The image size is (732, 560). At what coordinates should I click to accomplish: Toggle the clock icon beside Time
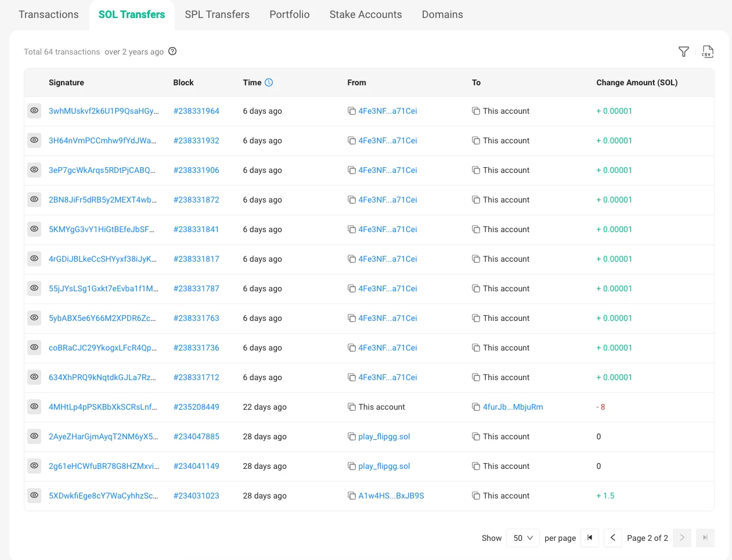[x=269, y=82]
